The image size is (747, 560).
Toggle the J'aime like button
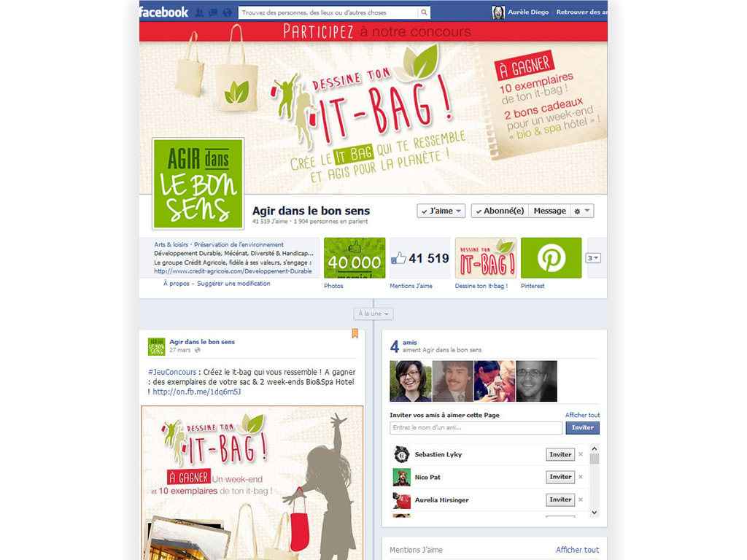441,211
